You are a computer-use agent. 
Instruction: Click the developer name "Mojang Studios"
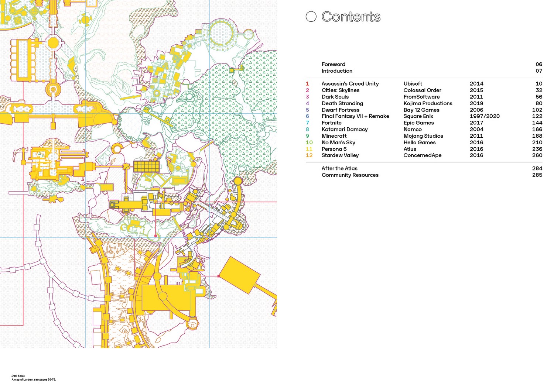click(x=423, y=136)
